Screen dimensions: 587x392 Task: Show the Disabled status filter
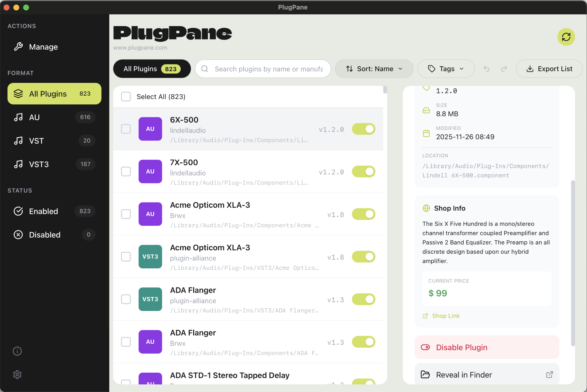54,235
